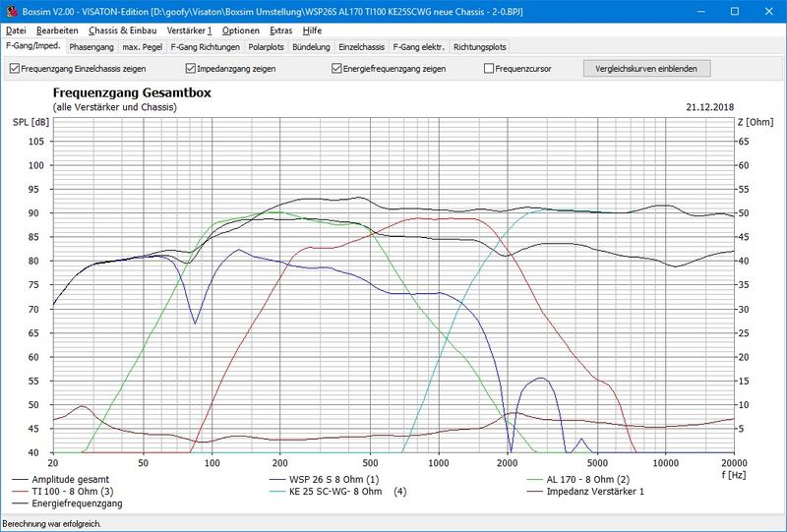Click the 'KE 25 SC-WG' legend entry
Screen dimensions: 787x532
[x=334, y=491]
